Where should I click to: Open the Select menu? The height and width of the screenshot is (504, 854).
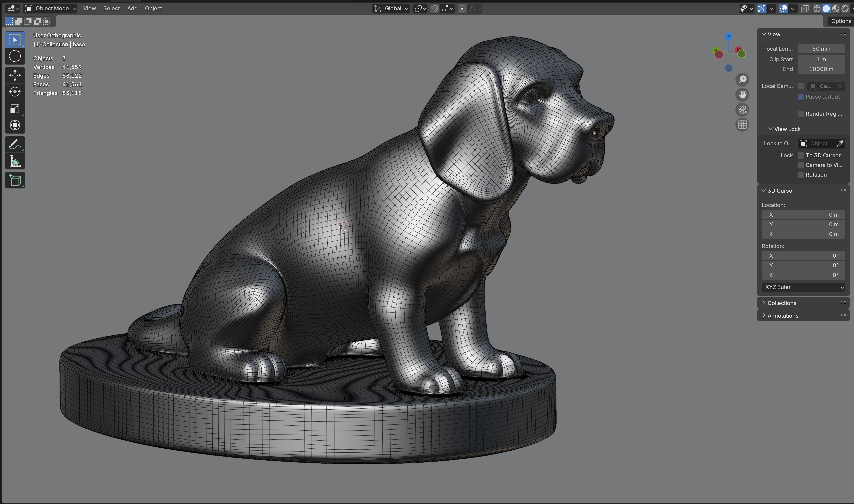111,8
